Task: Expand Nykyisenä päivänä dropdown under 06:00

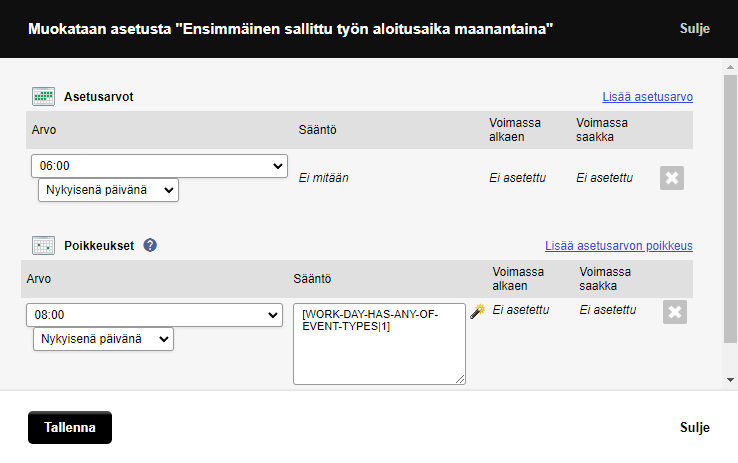Action: (108, 190)
